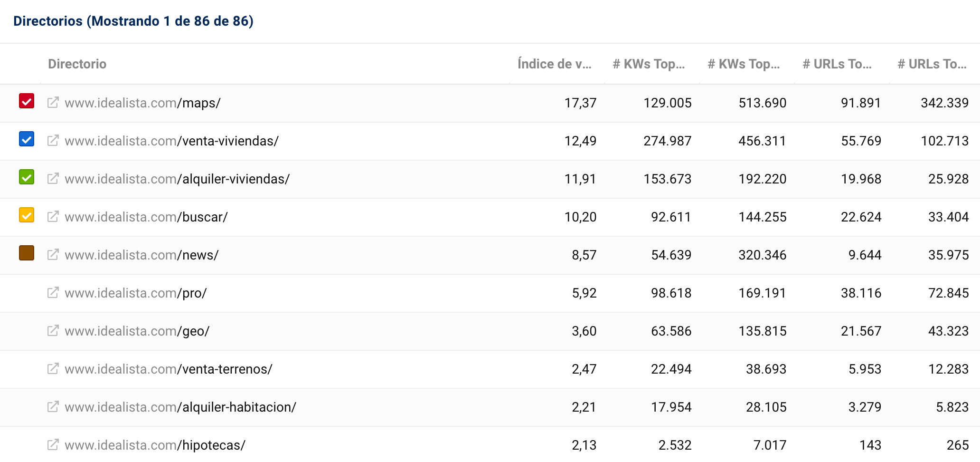Click the 5,92 visibility value for /pro/

(x=584, y=293)
